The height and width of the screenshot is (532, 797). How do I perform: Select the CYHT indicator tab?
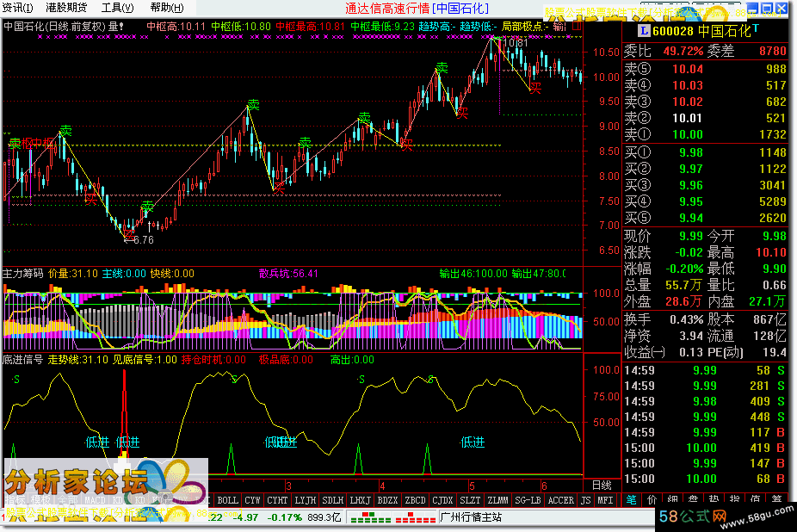point(277,500)
